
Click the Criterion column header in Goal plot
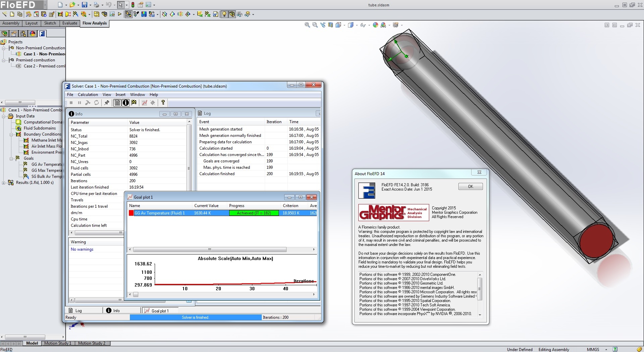click(x=294, y=206)
